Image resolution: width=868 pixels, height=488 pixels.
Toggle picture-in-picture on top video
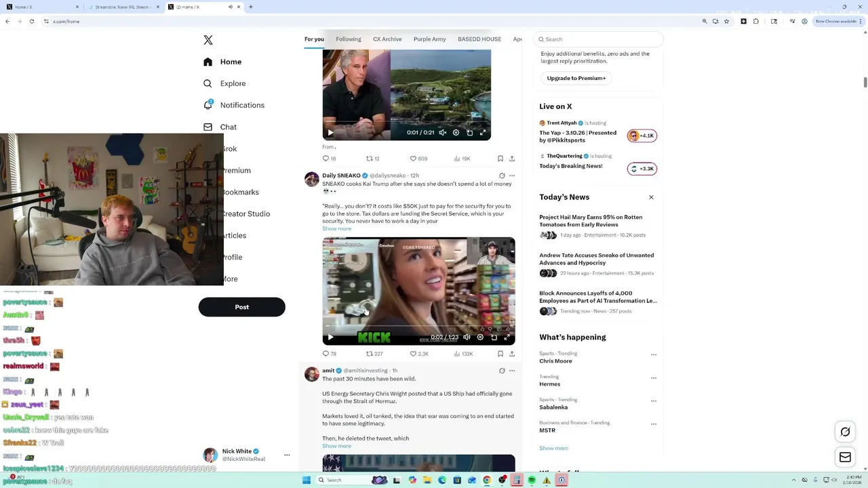click(469, 133)
